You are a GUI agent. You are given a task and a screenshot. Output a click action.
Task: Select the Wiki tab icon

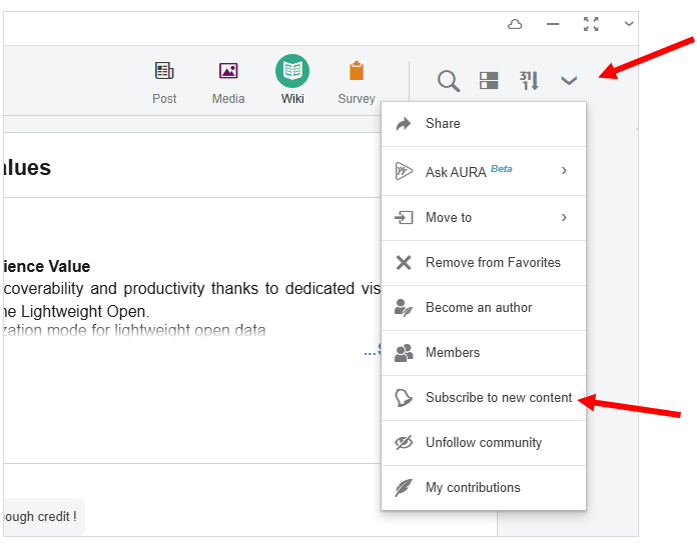[292, 72]
